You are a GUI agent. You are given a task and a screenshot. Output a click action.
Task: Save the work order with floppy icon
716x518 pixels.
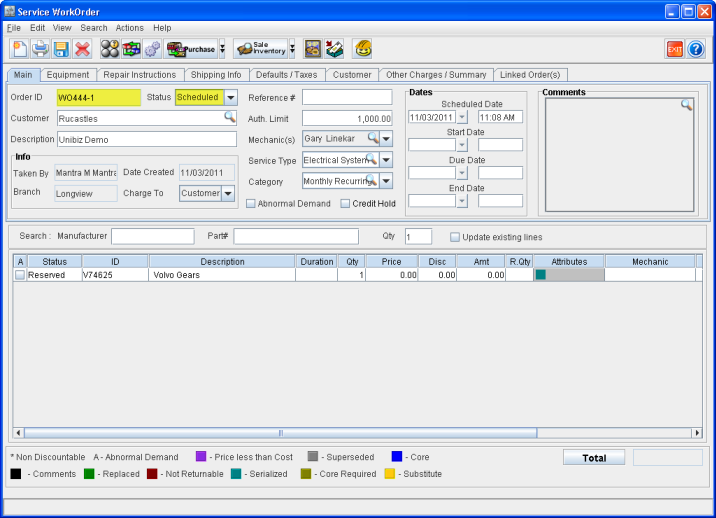point(61,49)
